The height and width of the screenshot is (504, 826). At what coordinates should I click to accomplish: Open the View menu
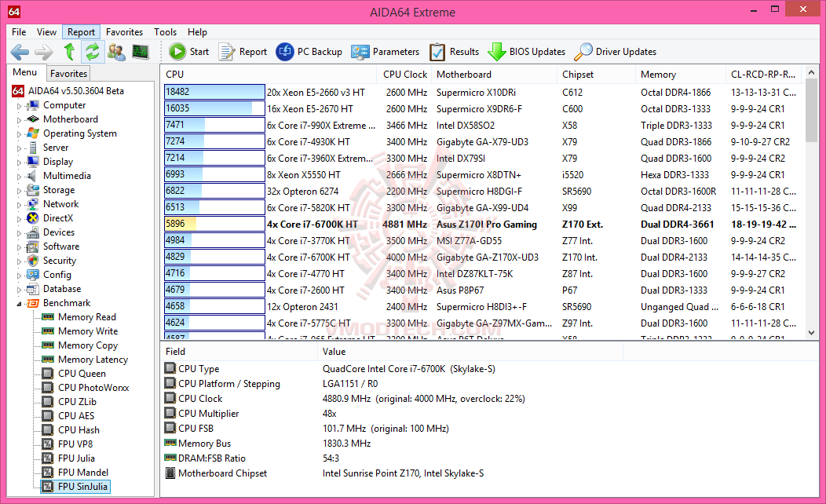click(46, 32)
